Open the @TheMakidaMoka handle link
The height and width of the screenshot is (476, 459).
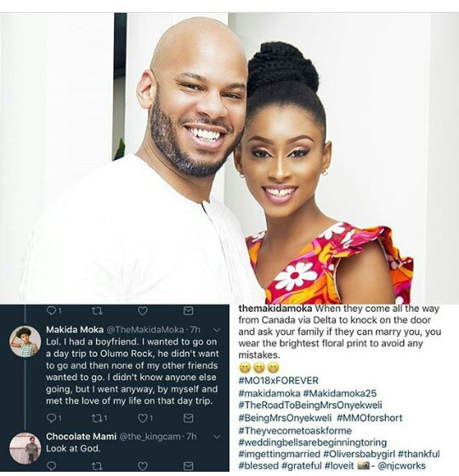145,330
